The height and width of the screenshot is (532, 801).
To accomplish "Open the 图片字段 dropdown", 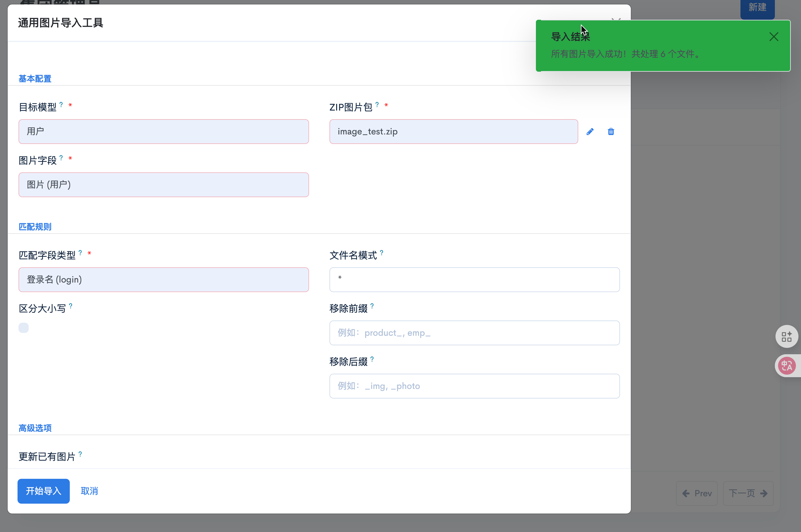I will click(163, 185).
